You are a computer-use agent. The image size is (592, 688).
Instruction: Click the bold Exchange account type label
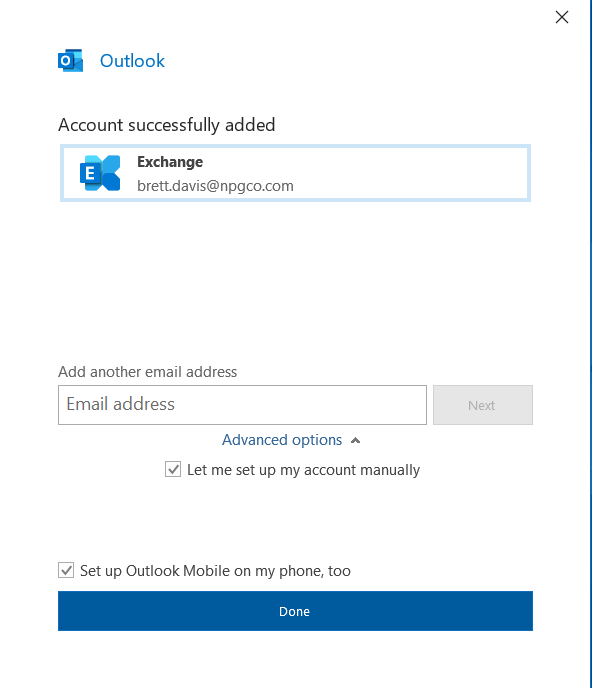170,162
